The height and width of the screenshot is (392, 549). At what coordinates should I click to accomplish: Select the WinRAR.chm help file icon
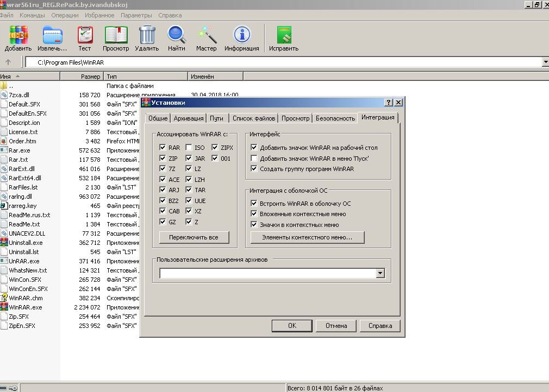(x=4, y=298)
